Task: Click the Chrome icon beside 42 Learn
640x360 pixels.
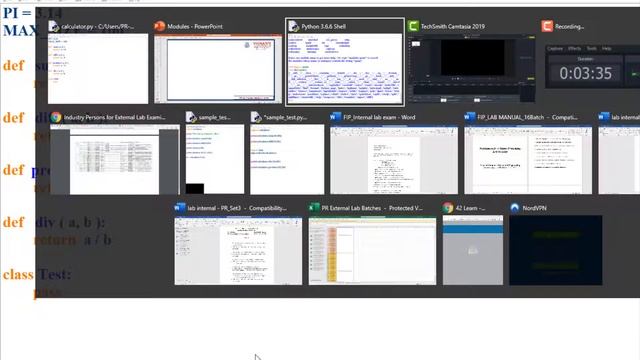Action: (448, 208)
